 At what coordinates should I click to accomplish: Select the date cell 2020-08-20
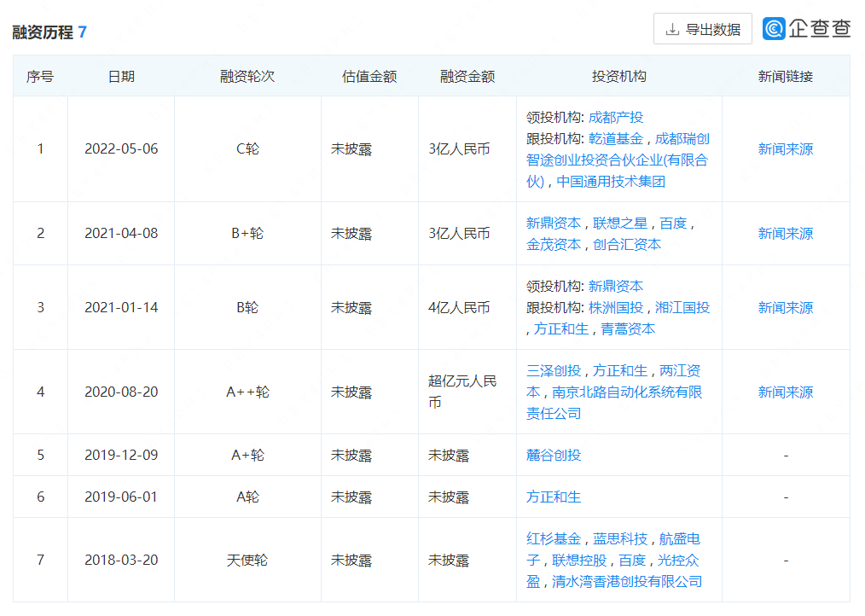click(x=121, y=392)
